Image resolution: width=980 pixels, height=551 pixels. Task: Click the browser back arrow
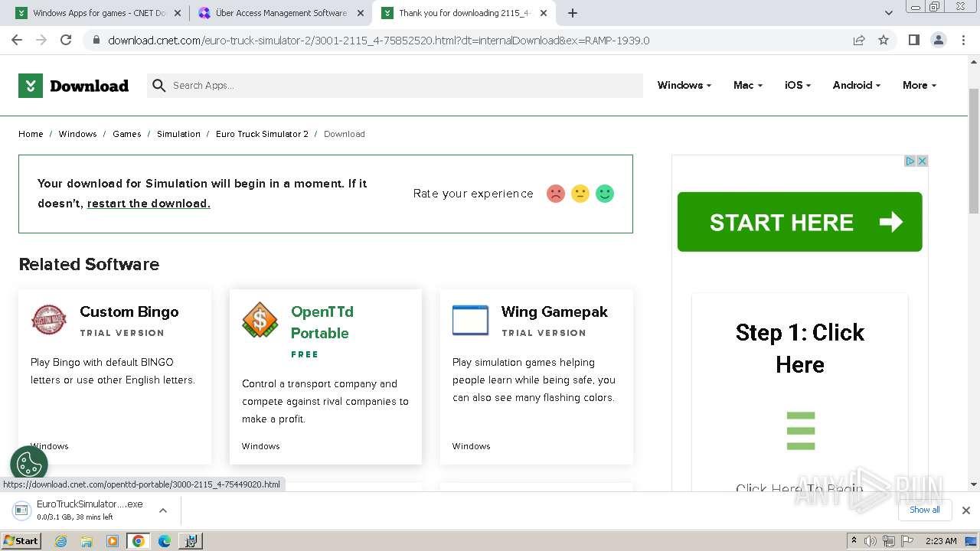coord(17,40)
